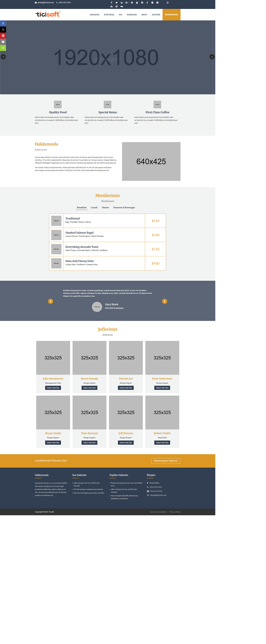This screenshot has width=266, height=644.
Task: Share via the black X sidebar button
Action: [3, 30]
